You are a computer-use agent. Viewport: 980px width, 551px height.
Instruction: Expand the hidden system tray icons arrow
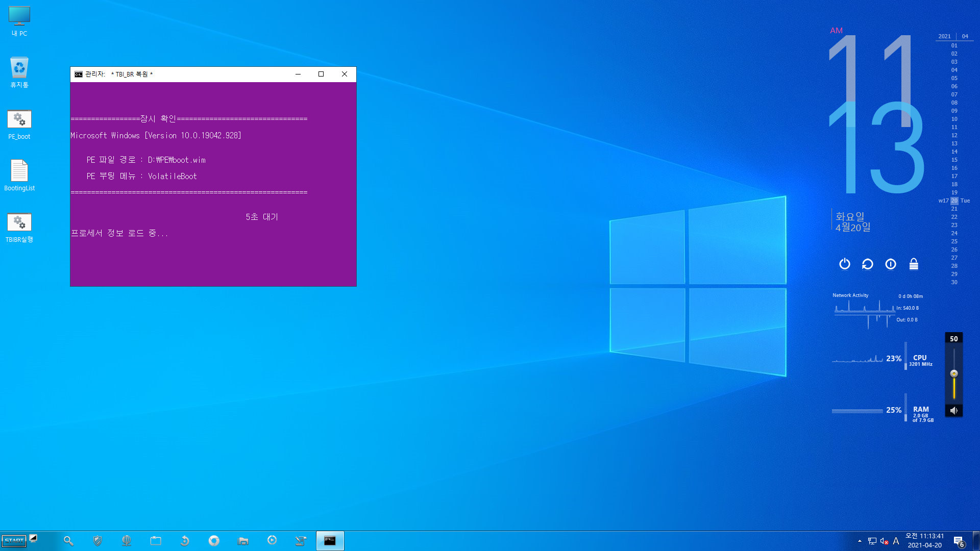(860, 541)
